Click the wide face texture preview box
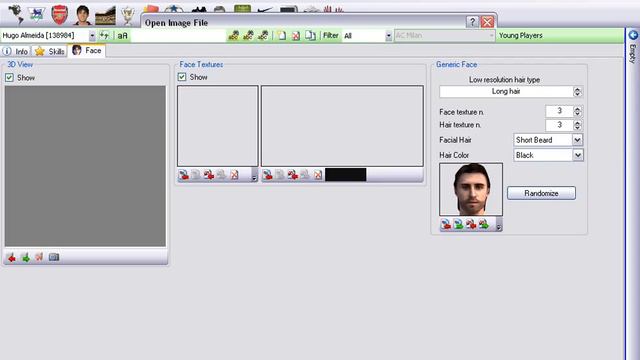This screenshot has height=360, width=640. click(342, 126)
